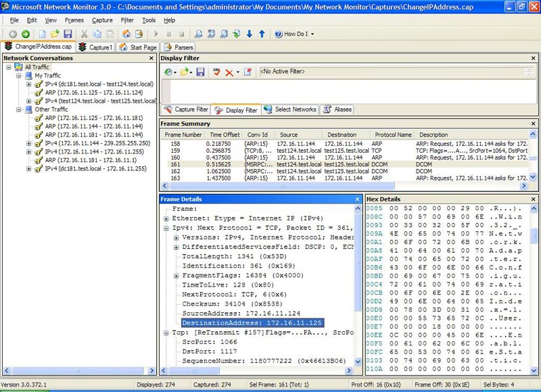Save the display filter using disk icon

(200, 72)
